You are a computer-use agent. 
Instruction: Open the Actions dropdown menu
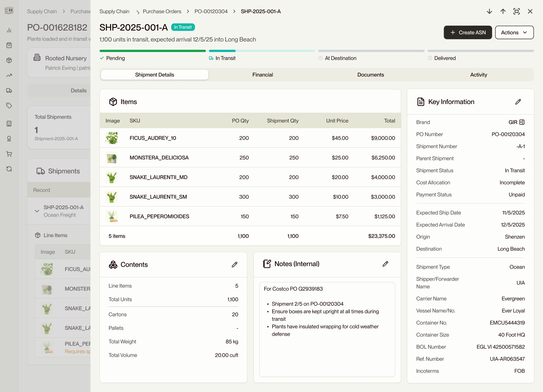514,32
